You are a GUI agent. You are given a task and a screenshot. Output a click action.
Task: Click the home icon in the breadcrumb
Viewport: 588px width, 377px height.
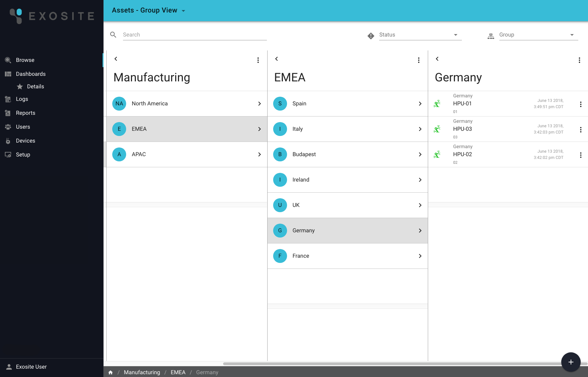(x=111, y=372)
